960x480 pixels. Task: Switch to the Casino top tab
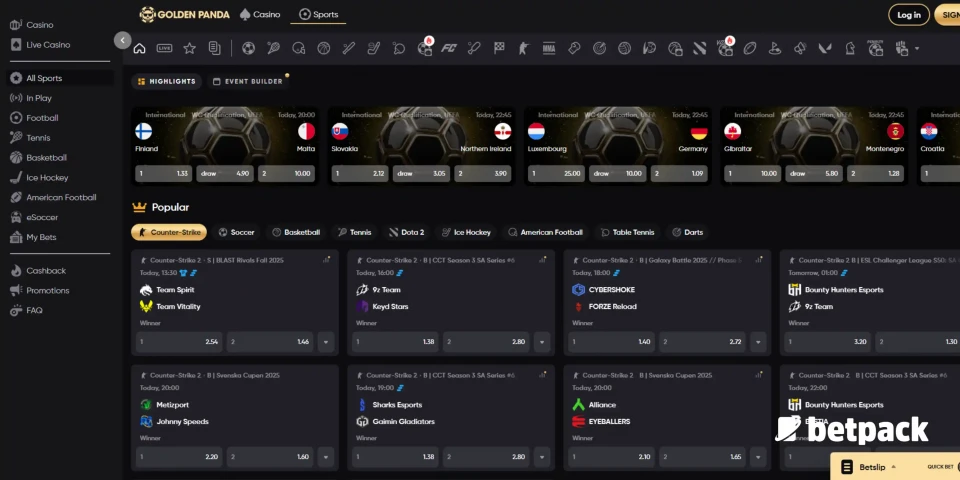coord(260,14)
